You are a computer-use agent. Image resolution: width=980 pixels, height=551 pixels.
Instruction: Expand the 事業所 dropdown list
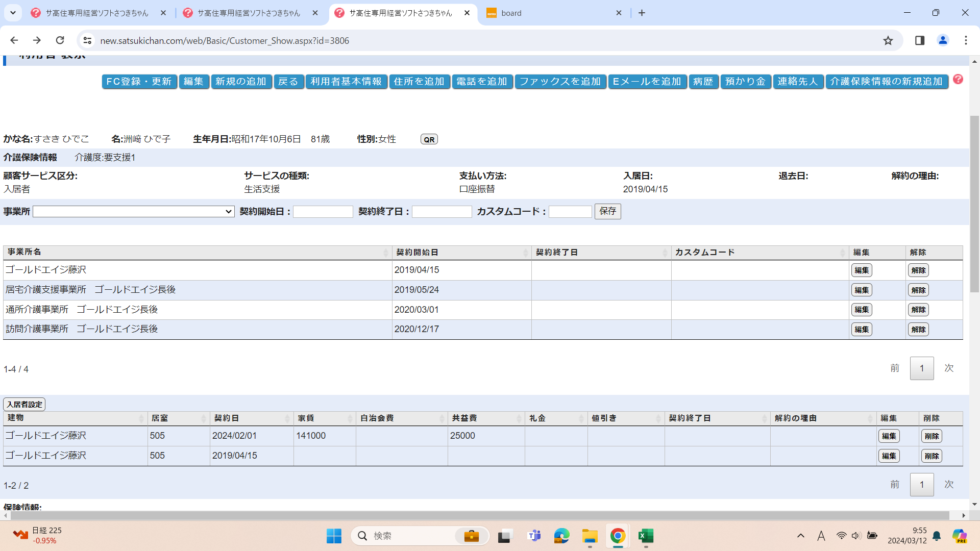[134, 211]
